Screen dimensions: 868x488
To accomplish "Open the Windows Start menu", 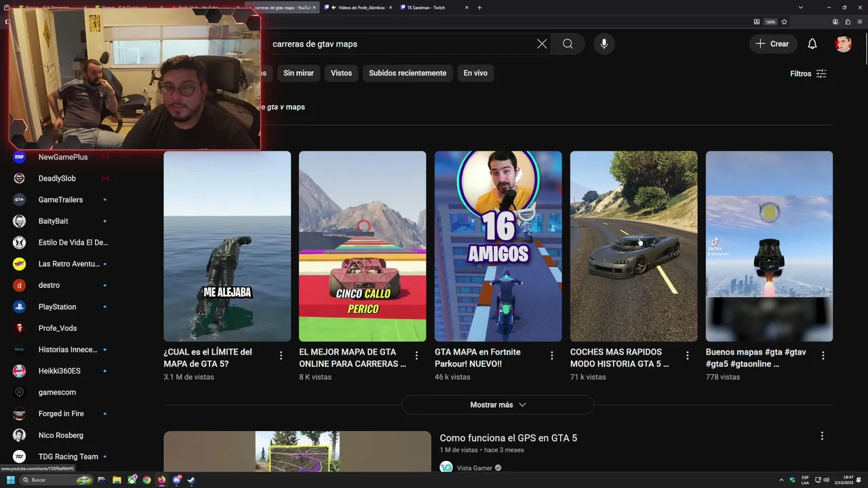I will point(11,480).
